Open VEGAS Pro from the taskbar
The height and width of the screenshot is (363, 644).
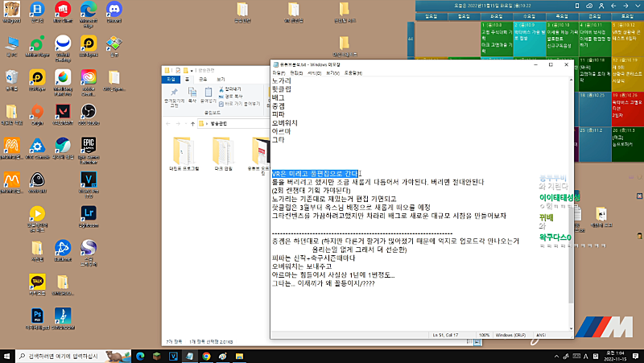(x=173, y=356)
